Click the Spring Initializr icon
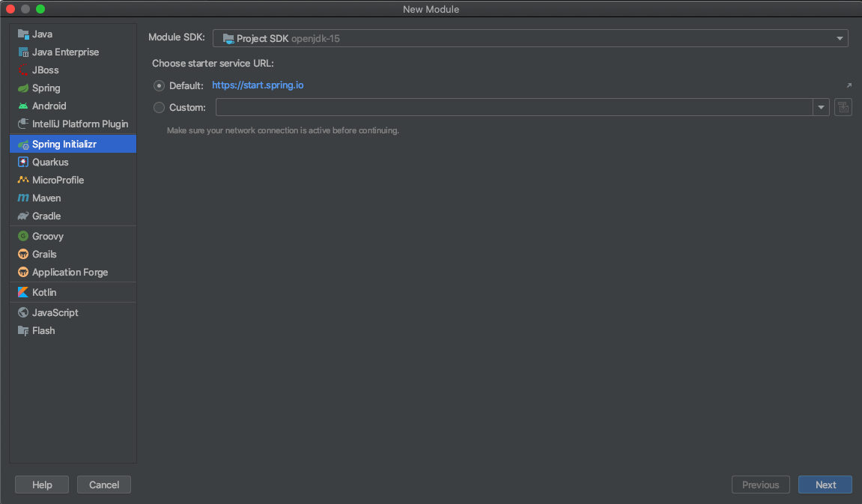This screenshot has width=862, height=504. coord(23,144)
